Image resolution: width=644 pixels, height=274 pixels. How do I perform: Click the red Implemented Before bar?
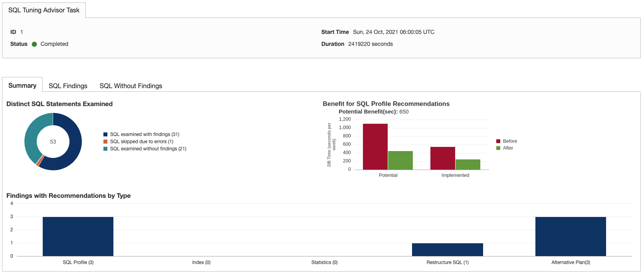(442, 158)
